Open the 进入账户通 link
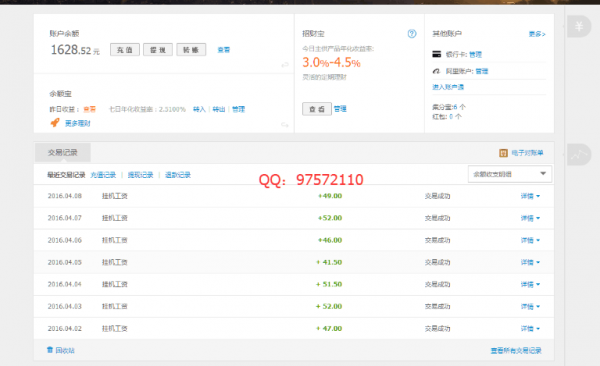The image size is (600, 366). point(448,87)
